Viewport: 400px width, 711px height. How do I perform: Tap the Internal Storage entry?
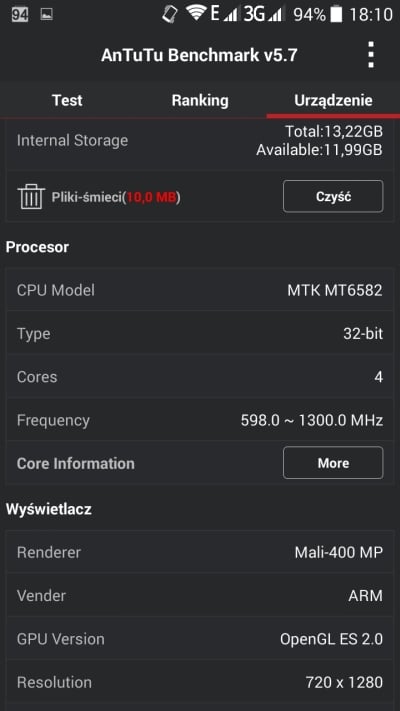[200, 141]
